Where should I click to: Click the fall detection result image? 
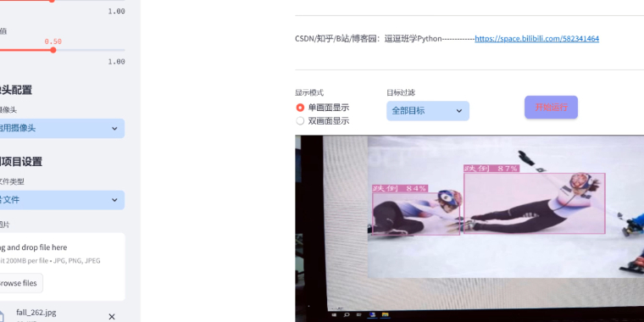pos(469,229)
